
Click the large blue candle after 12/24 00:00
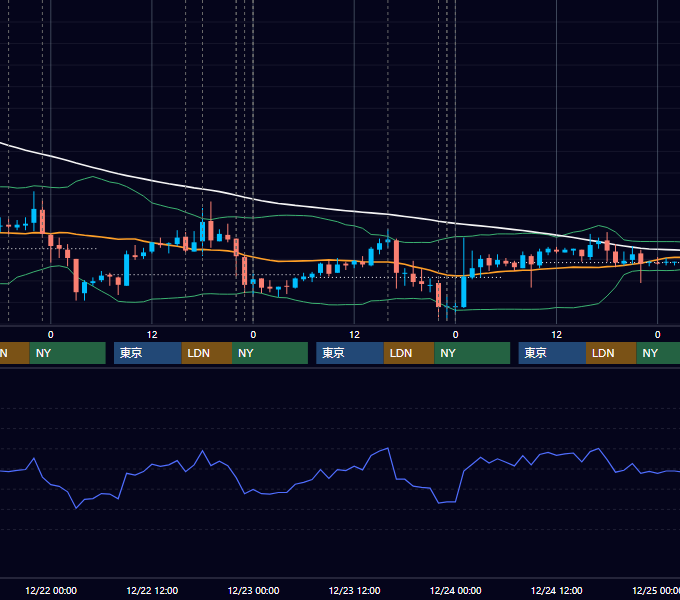click(x=464, y=291)
